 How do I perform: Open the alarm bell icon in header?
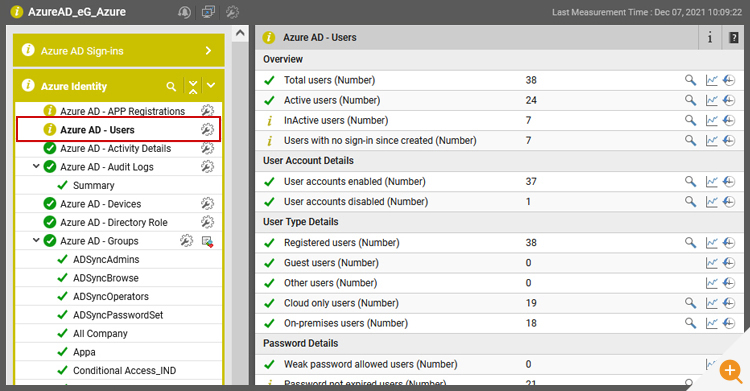click(x=184, y=12)
